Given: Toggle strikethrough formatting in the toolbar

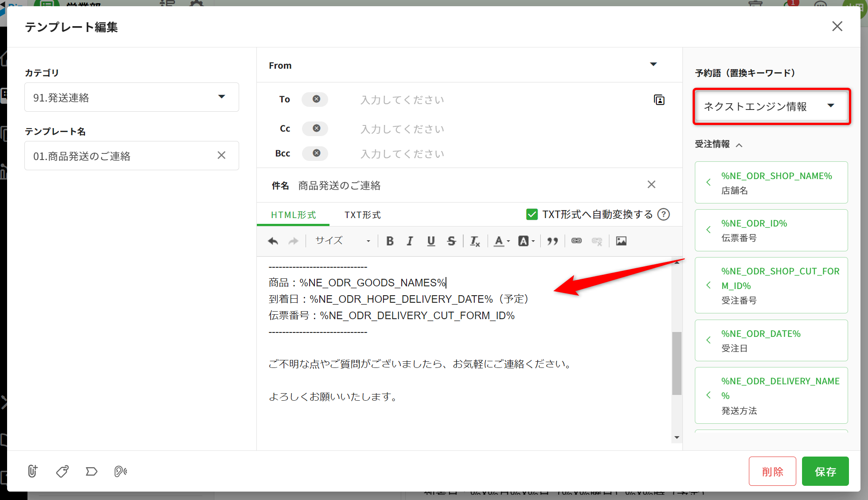Looking at the screenshot, I should (x=451, y=241).
